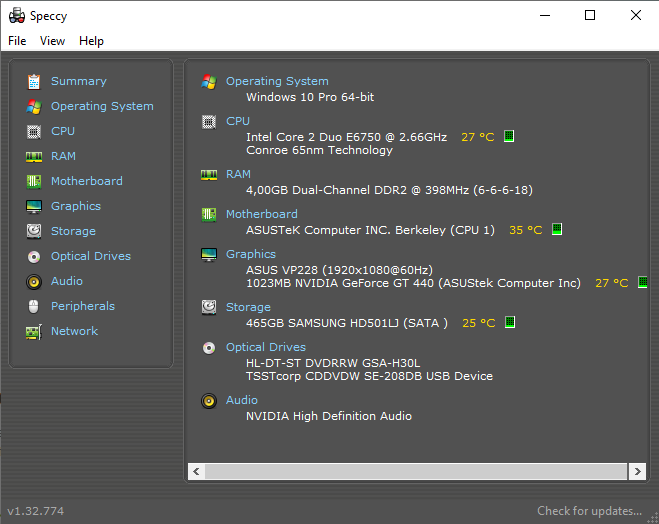The height and width of the screenshot is (524, 659).
Task: Click the Audio heading link in summary
Action: point(242,400)
